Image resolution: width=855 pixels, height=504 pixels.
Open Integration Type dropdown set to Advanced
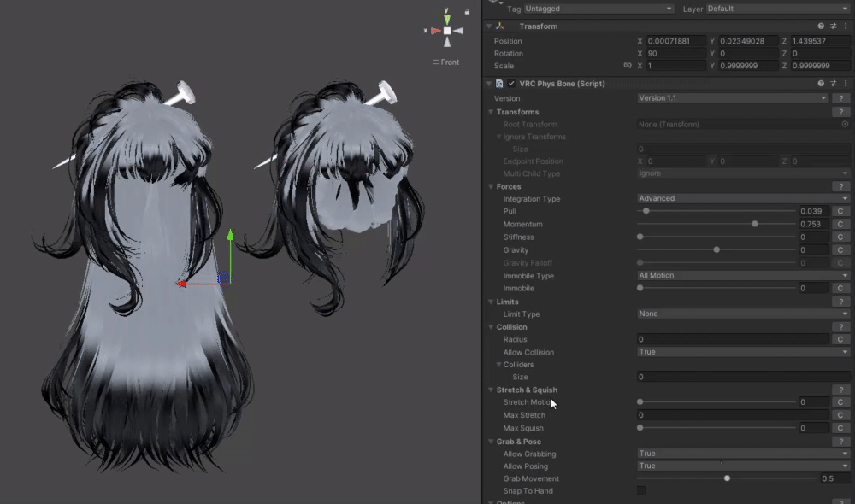743,198
